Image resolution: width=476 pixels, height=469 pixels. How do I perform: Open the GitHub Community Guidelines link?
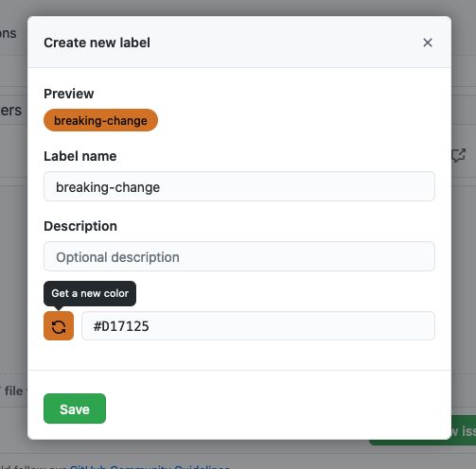[150, 467]
